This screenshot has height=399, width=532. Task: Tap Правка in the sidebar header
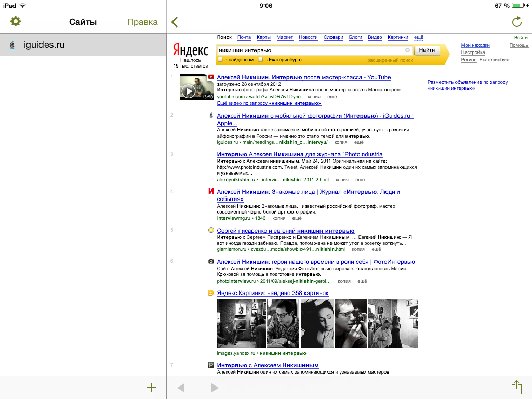142,22
